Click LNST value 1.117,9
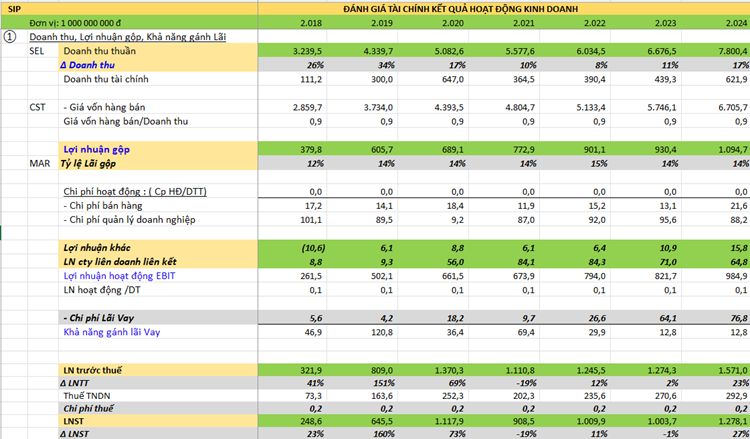 coord(450,421)
